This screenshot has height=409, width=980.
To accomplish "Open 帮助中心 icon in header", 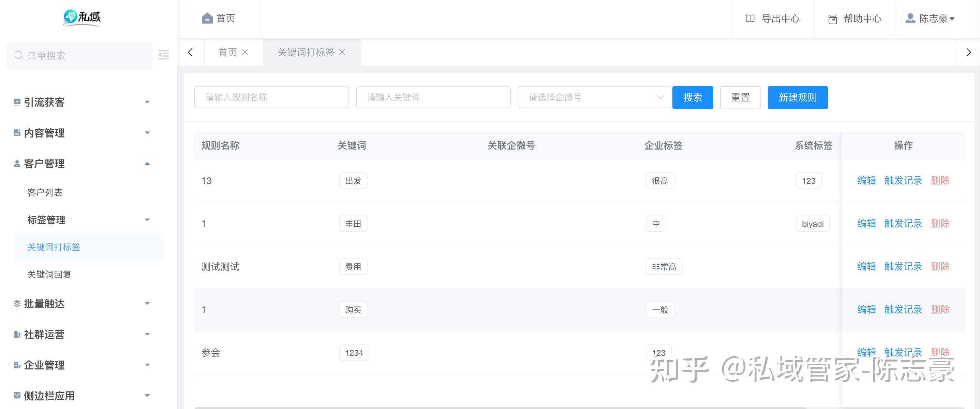I will (832, 19).
